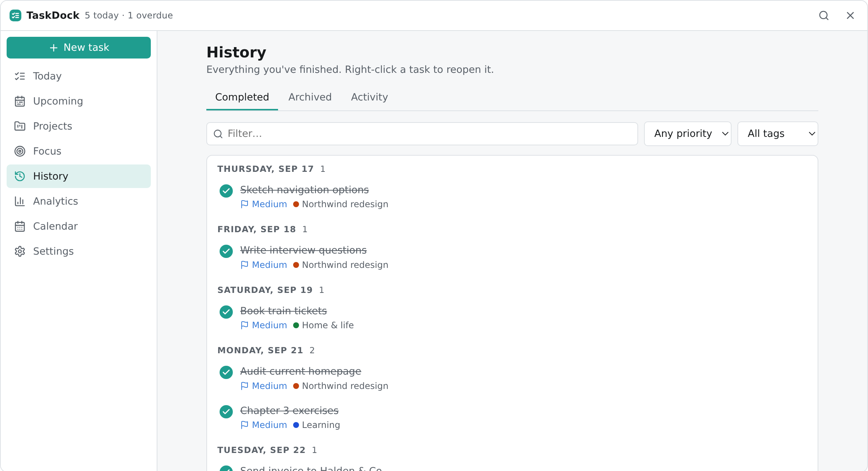Click the Upcoming calendar icon
This screenshot has height=471, width=868.
(20, 101)
